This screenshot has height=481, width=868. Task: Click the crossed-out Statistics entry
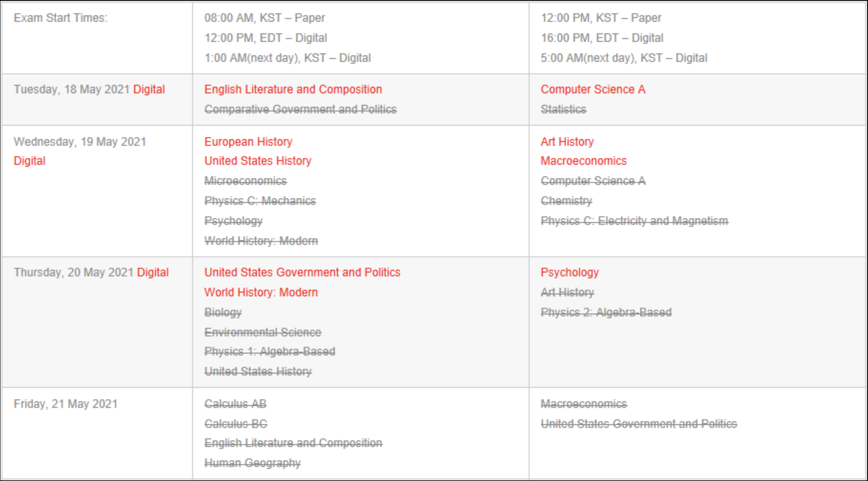[564, 109]
